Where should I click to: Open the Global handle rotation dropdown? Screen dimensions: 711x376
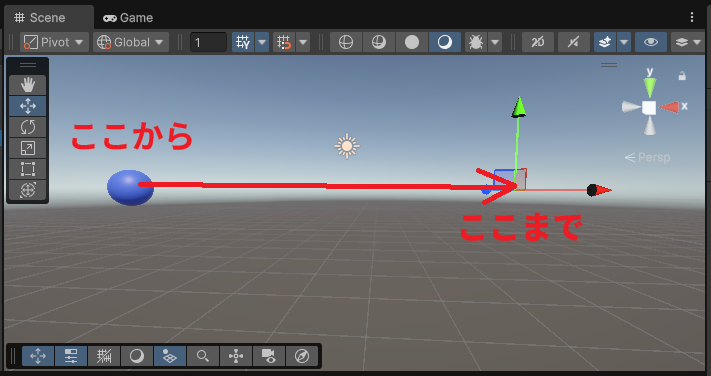pyautogui.click(x=131, y=42)
